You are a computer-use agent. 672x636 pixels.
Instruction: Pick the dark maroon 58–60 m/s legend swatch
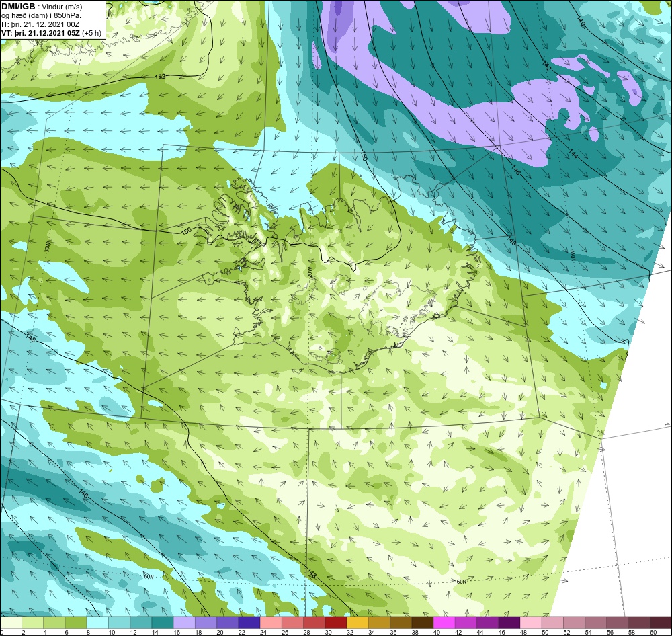(639, 623)
